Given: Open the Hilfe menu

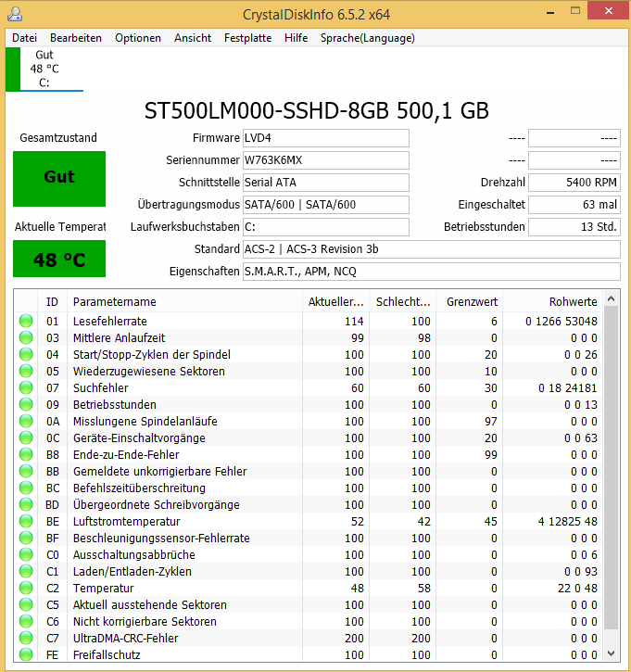Looking at the screenshot, I should click(x=296, y=38).
